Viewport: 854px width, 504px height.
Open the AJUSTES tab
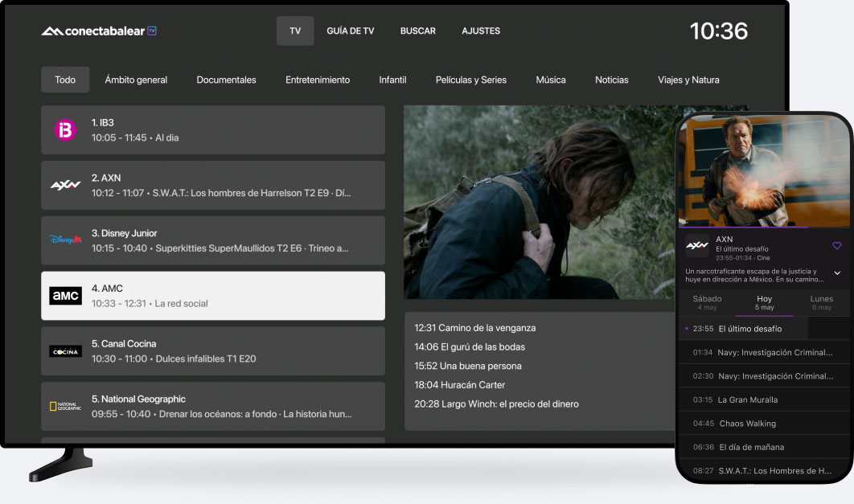tap(481, 31)
